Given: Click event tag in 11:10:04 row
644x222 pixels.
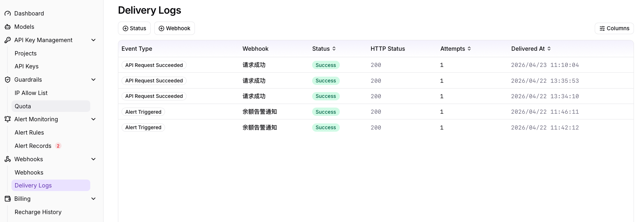Looking at the screenshot, I should pyautogui.click(x=154, y=65).
